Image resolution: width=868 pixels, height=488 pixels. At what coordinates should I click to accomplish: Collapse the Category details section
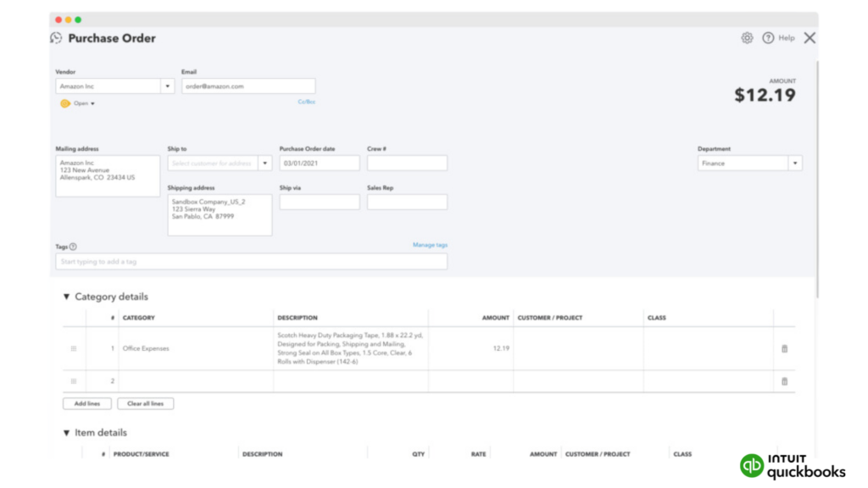click(66, 297)
